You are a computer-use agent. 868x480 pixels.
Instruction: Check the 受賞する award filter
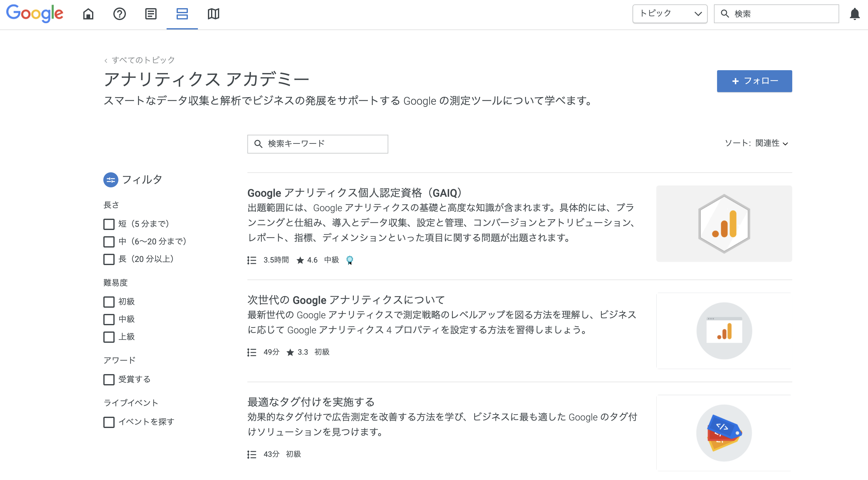point(109,379)
